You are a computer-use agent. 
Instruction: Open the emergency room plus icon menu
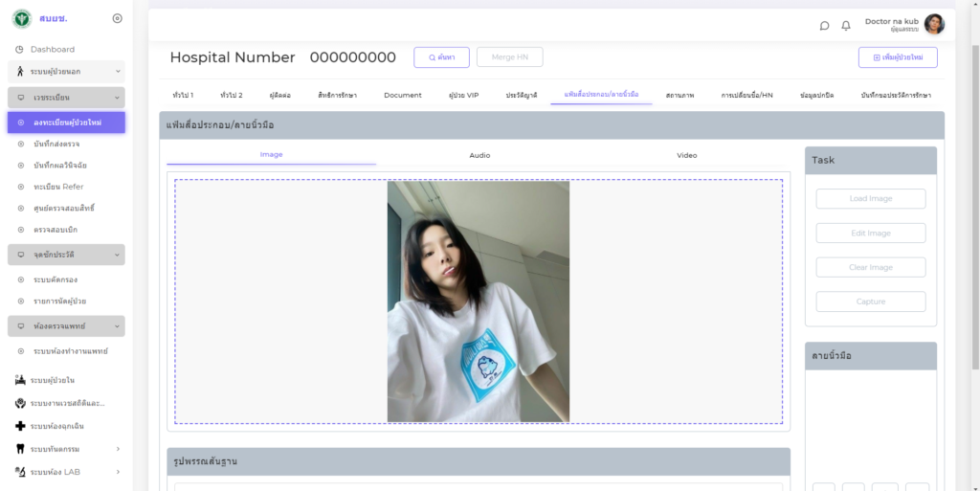20,426
